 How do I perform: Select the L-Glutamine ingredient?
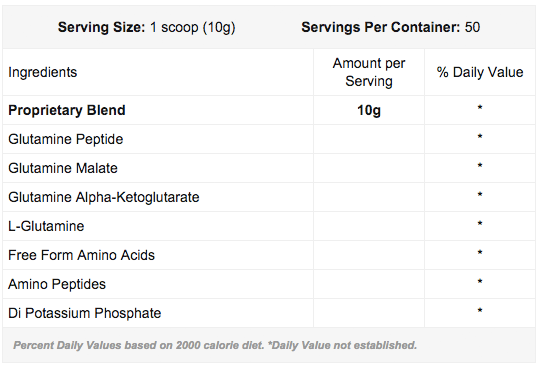(x=46, y=226)
